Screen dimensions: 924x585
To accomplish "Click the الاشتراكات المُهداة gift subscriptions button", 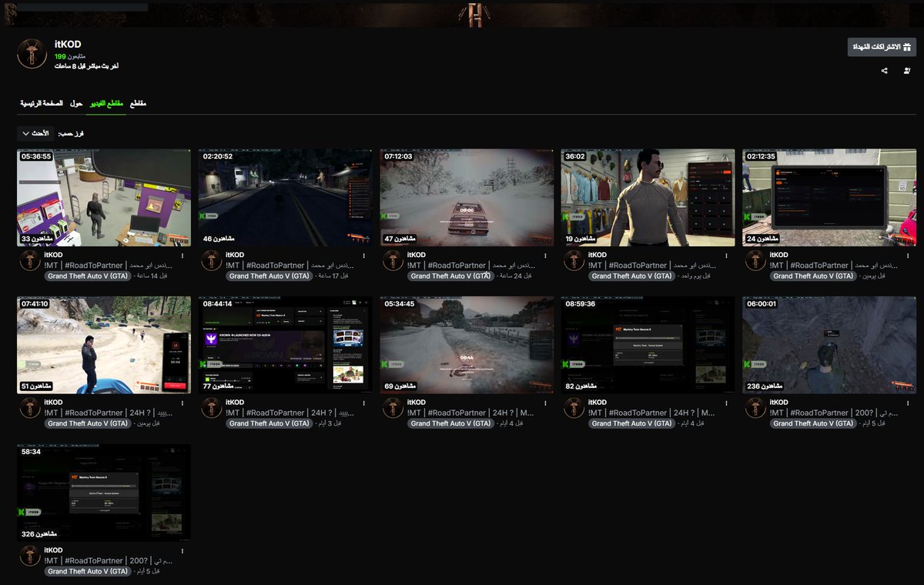I will point(882,47).
